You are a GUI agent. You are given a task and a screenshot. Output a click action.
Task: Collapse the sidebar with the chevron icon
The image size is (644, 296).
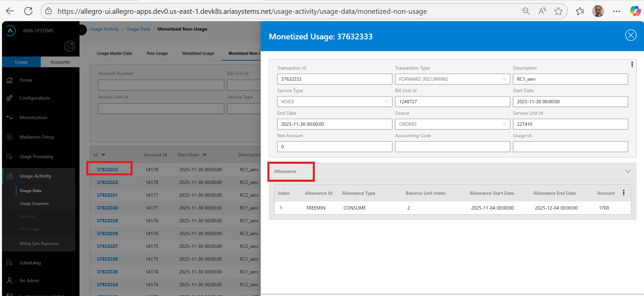tap(83, 30)
